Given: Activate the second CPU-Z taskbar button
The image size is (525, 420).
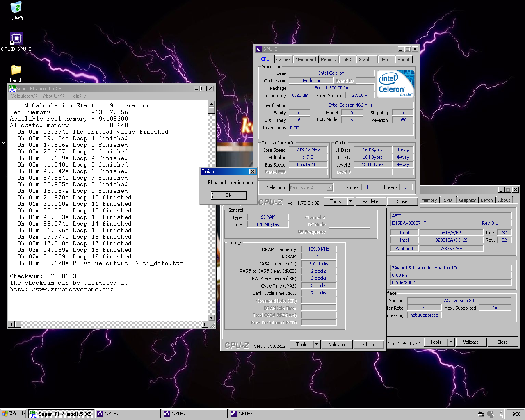Looking at the screenshot, I should pyautogui.click(x=195, y=414).
